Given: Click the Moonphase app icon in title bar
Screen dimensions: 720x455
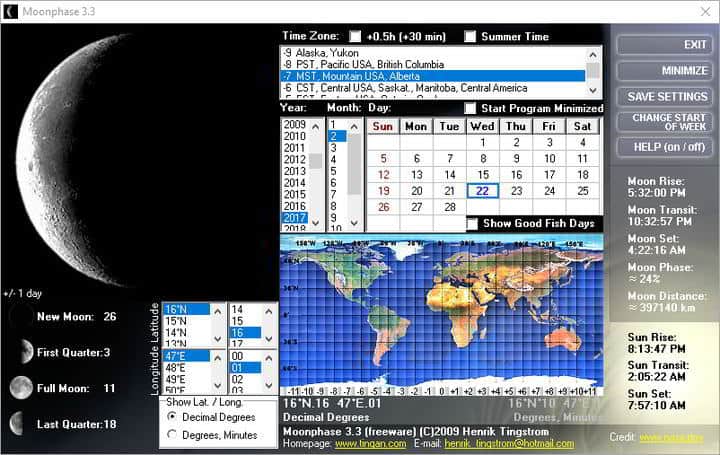Looking at the screenshot, I should pos(10,11).
